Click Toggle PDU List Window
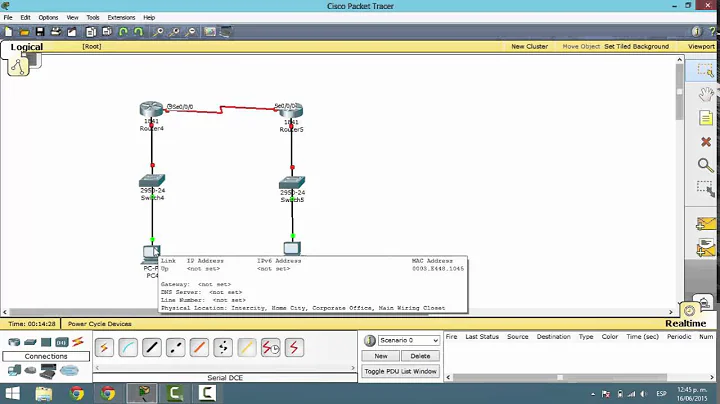The height and width of the screenshot is (404, 720). (x=400, y=371)
